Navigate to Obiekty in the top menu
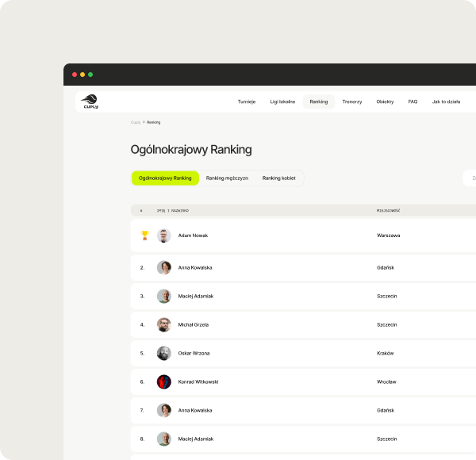Screen dimensions: 476x460 point(385,102)
